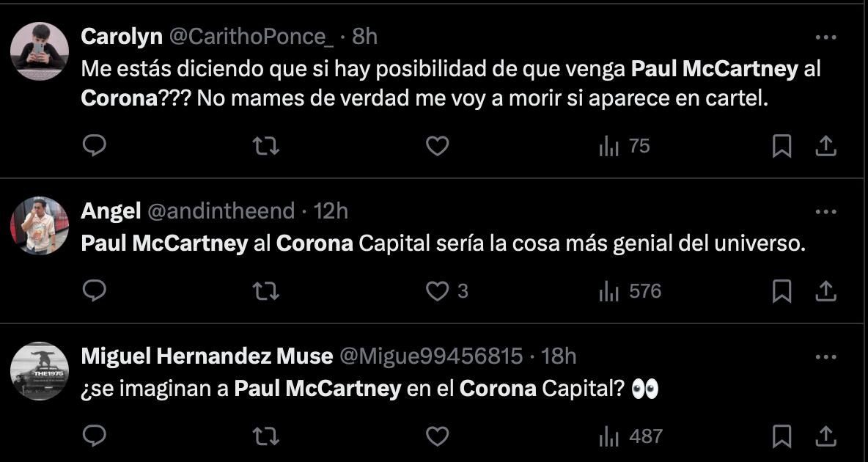
Task: Open more options on Angel's tweet
Action: pos(825,212)
